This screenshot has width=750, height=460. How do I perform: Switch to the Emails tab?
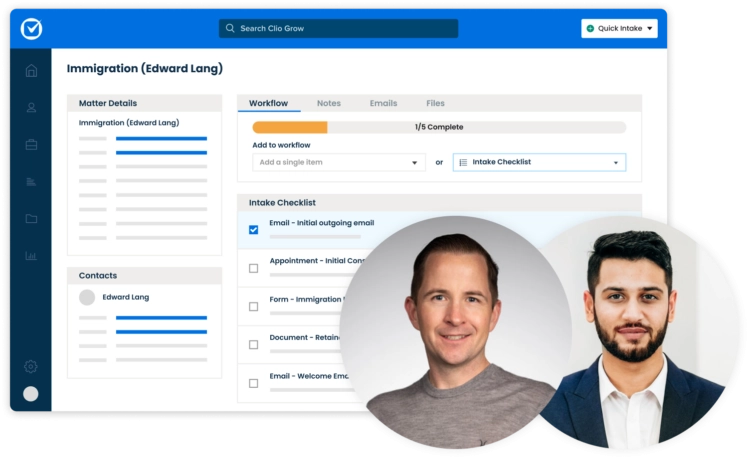click(383, 103)
